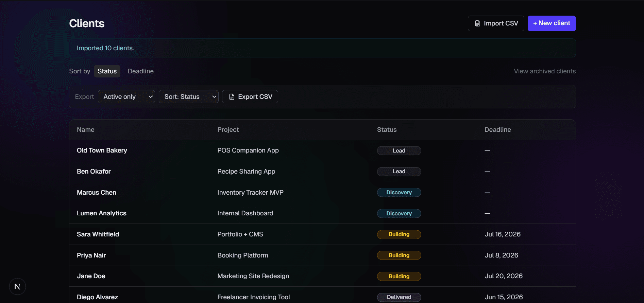Open the Sort: Status export dropdown
Viewport: 644px width, 303px height.
(189, 97)
